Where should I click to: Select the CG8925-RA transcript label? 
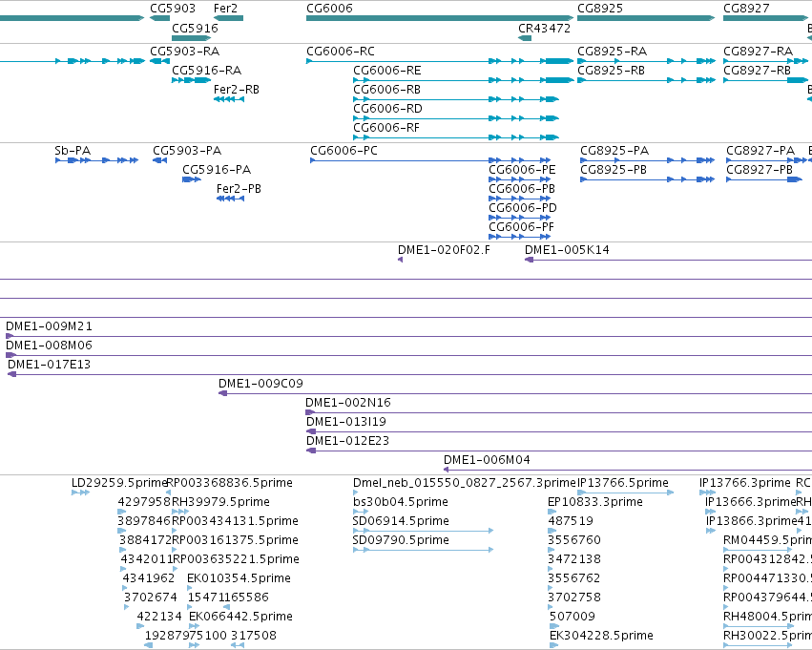pyautogui.click(x=612, y=52)
